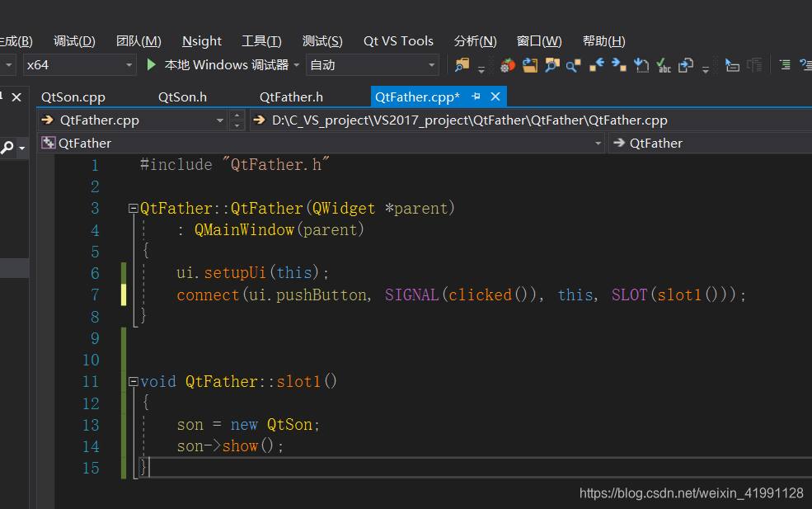Click show on line 14
812x509 pixels.
[240, 446]
